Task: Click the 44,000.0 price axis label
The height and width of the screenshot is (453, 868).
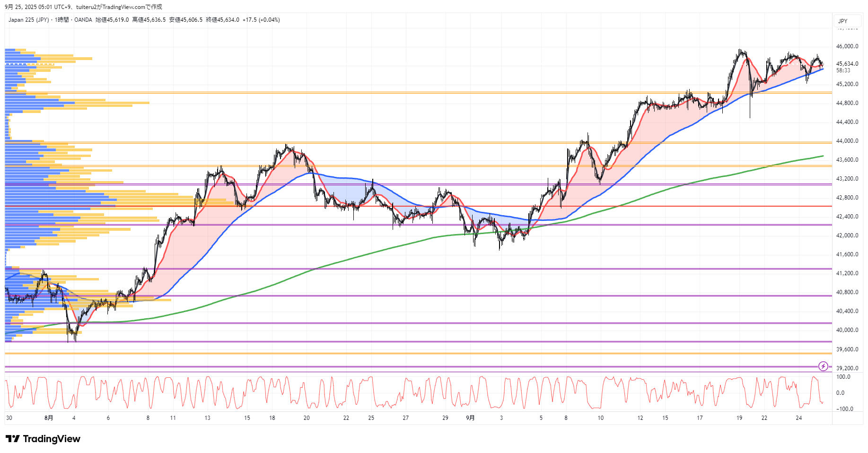Action: pos(847,141)
